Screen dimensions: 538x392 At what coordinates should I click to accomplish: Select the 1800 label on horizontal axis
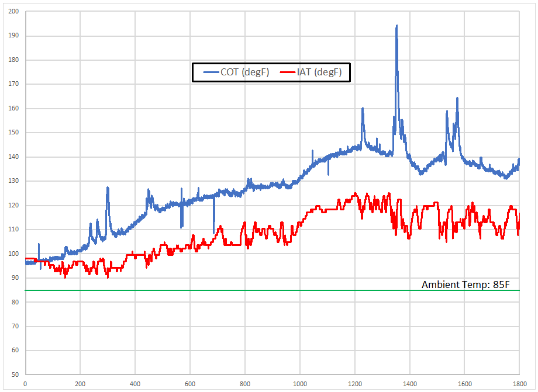pyautogui.click(x=519, y=384)
